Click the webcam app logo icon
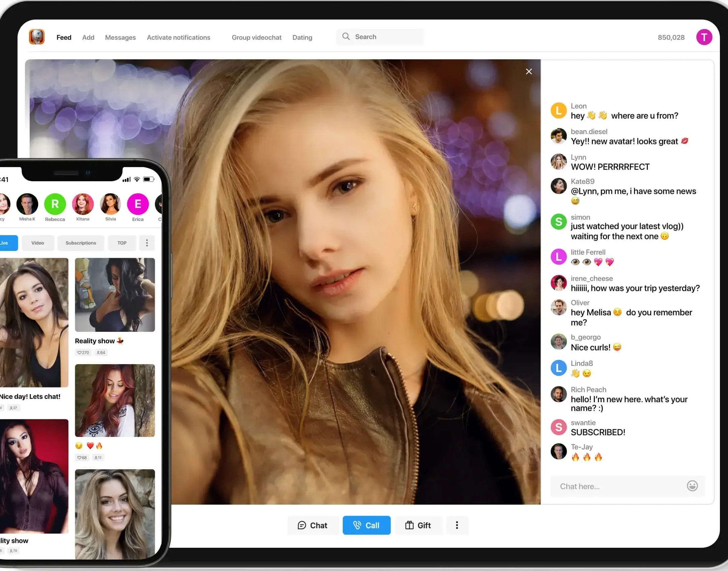The width and height of the screenshot is (728, 571). (37, 37)
